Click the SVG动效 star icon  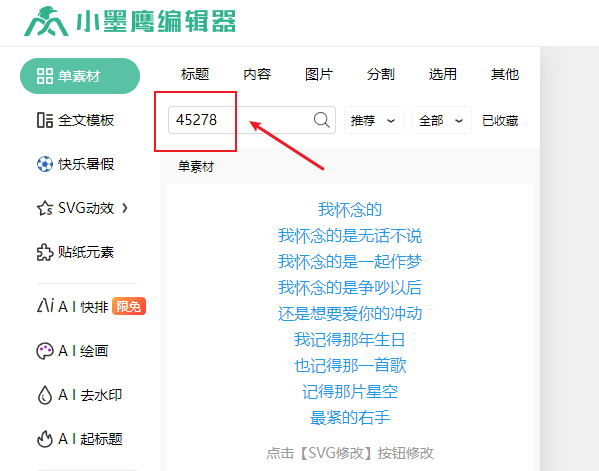click(45, 208)
